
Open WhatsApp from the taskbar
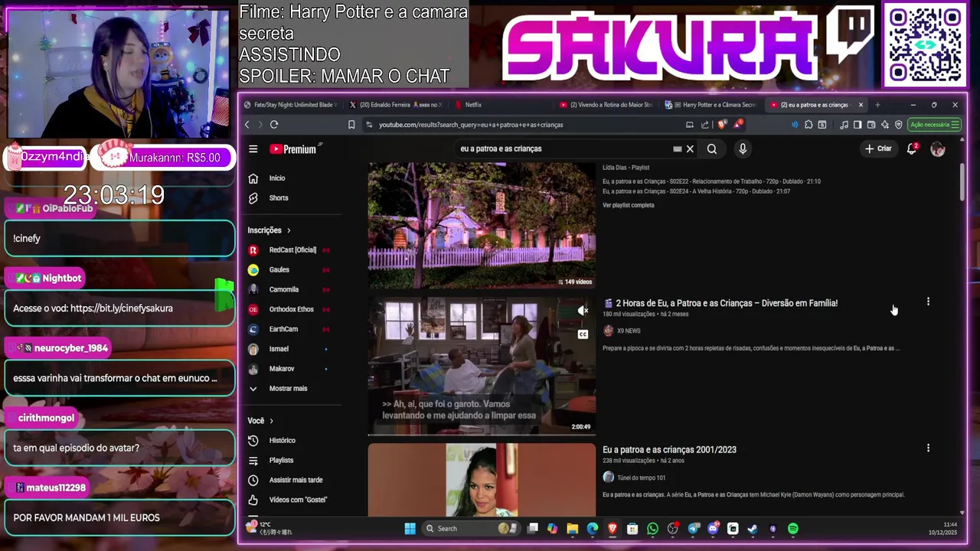[652, 529]
